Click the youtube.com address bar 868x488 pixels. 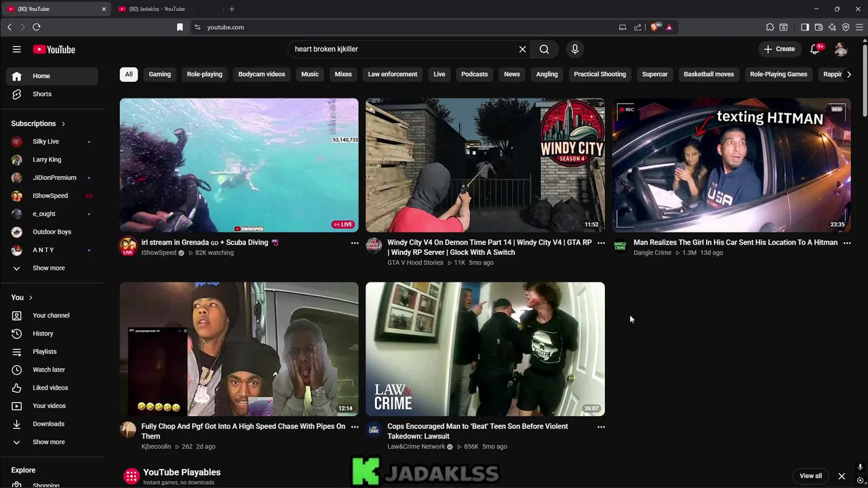pyautogui.click(x=407, y=27)
